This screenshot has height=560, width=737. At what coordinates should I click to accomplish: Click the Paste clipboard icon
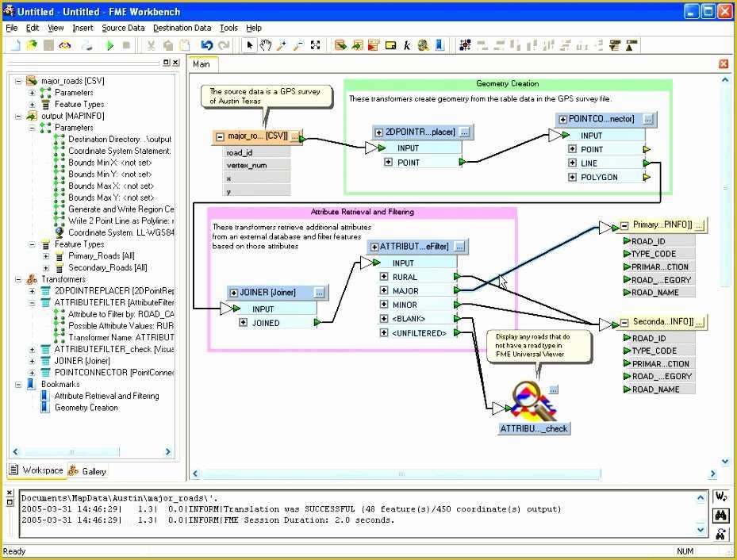pos(185,45)
